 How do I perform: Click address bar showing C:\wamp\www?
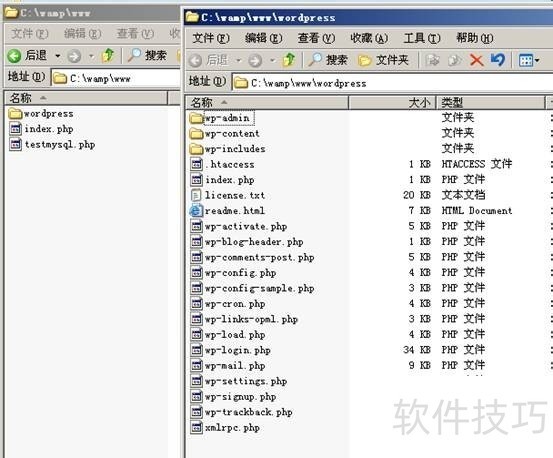(x=115, y=78)
